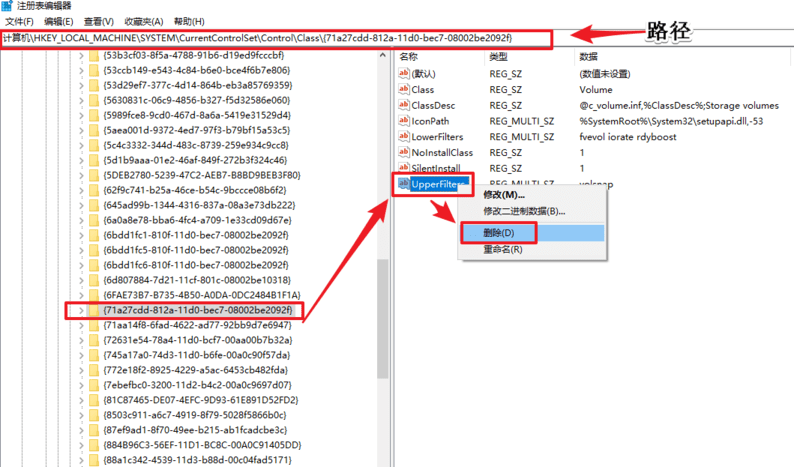Select the {884B96C3-56EF-11D1-BC8C-00A0C91405DD} key

point(202,445)
